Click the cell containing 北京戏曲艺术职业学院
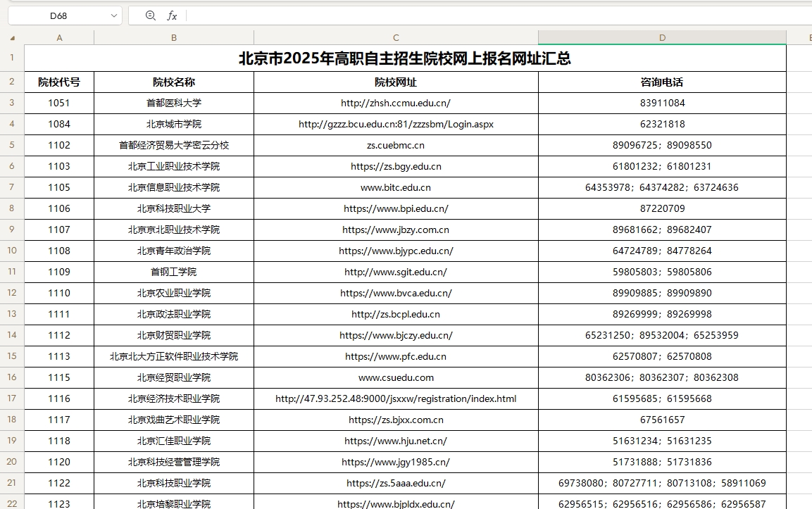The width and height of the screenshot is (812, 509). click(173, 420)
